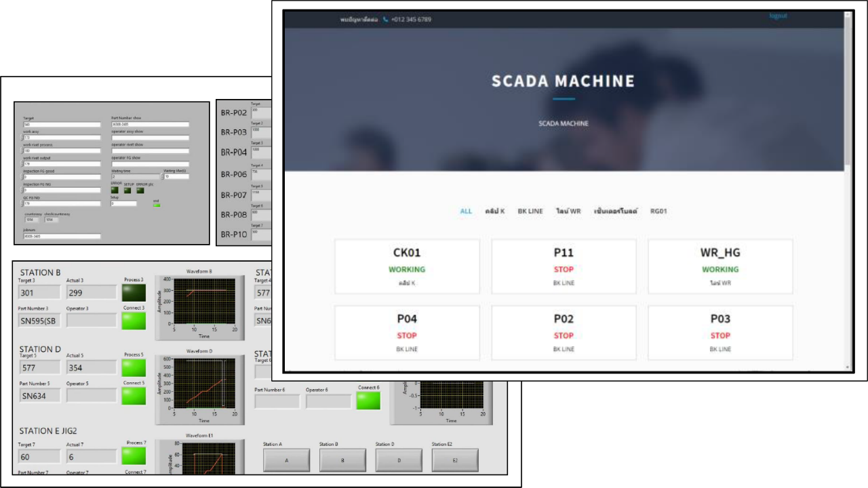
Task: Click the logout link
Action: [778, 16]
